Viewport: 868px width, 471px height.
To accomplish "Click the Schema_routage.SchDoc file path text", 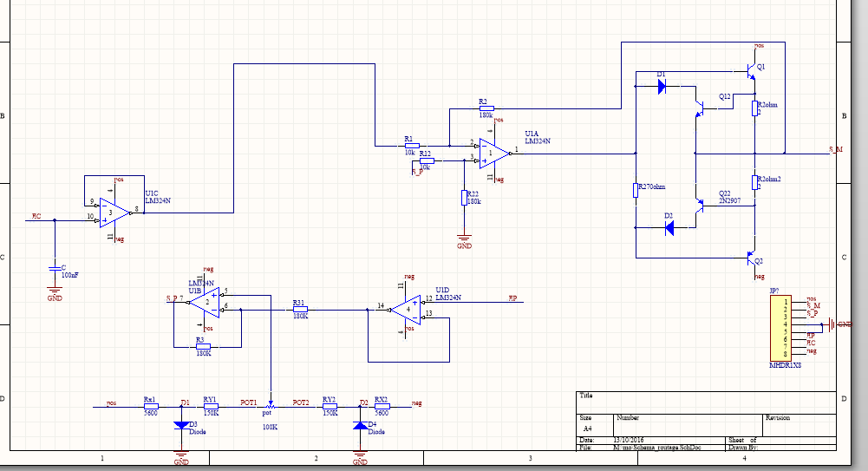I will tap(657, 448).
